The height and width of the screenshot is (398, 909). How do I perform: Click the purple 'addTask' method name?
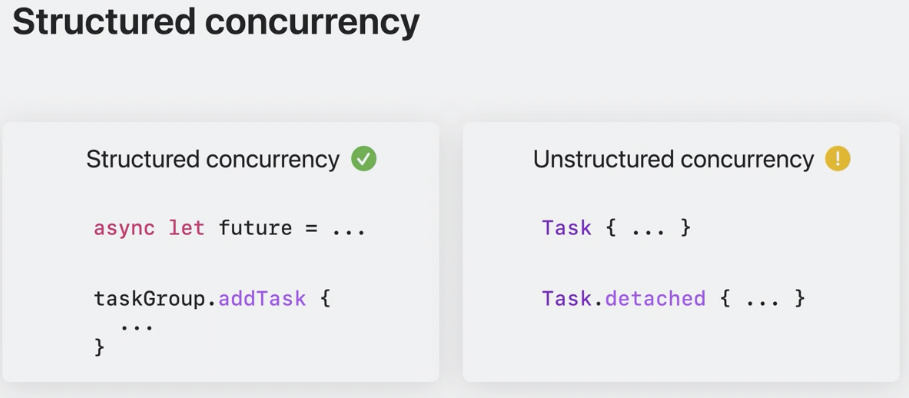[262, 298]
